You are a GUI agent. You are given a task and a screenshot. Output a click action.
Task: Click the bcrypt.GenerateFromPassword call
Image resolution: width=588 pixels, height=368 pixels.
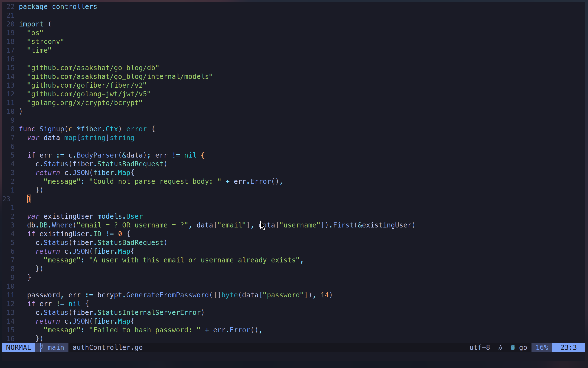click(153, 295)
